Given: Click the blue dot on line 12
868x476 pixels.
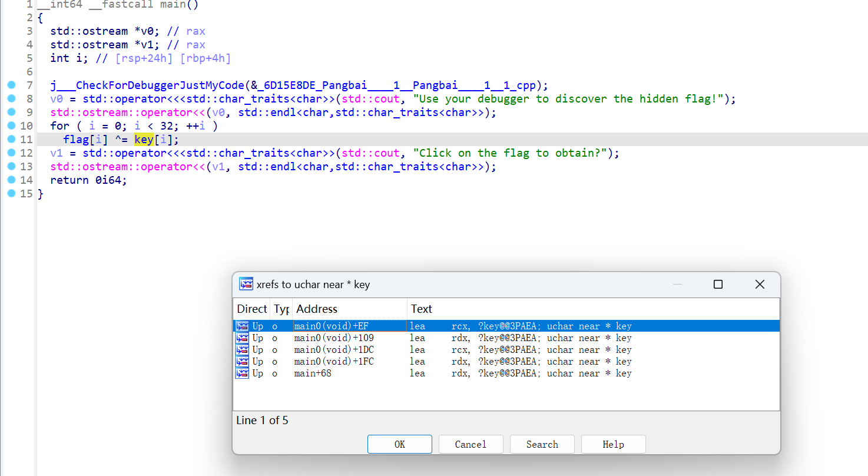Looking at the screenshot, I should [12, 153].
